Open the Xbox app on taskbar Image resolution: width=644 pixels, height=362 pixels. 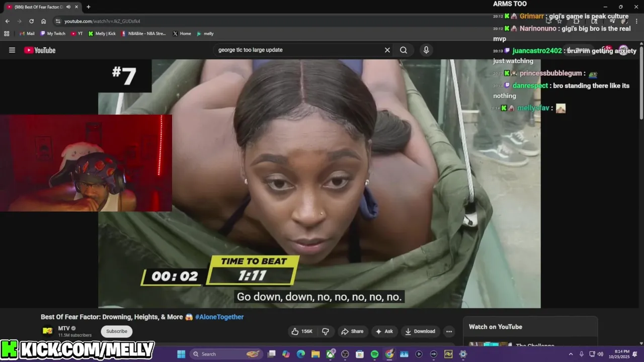click(331, 354)
